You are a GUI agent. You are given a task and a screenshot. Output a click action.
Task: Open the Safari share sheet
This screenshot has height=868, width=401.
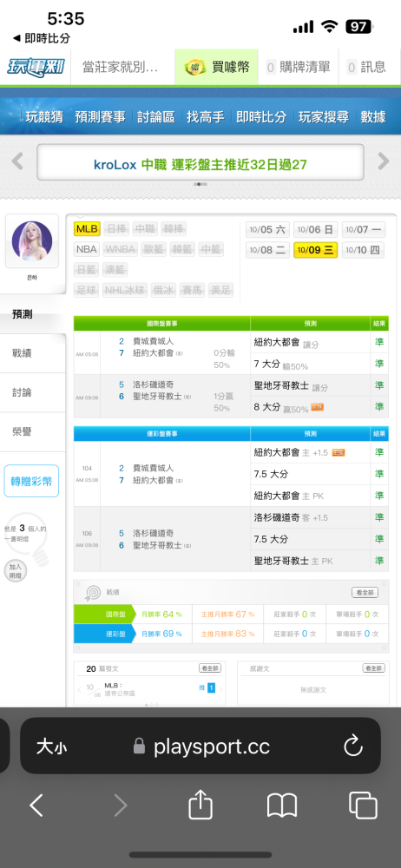point(200,804)
